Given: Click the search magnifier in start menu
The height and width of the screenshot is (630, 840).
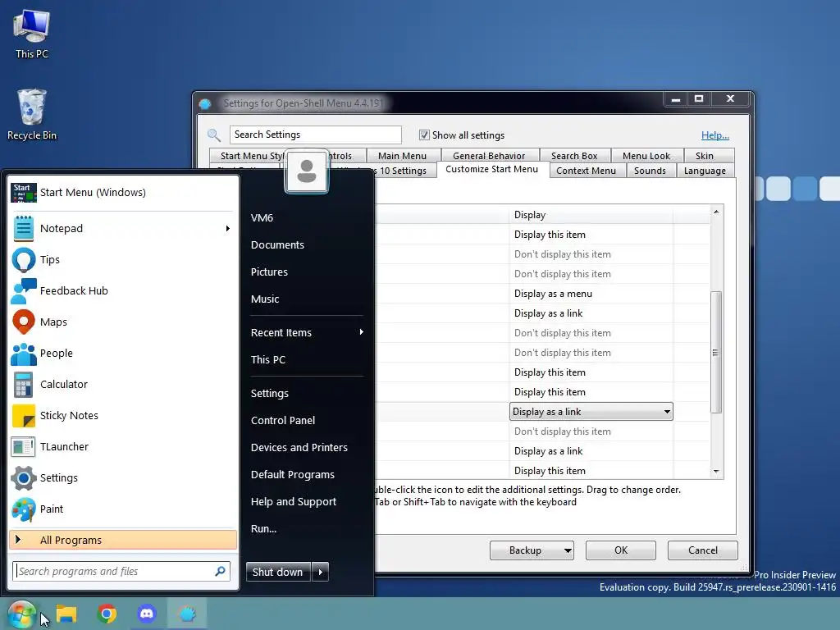Looking at the screenshot, I should pos(220,571).
